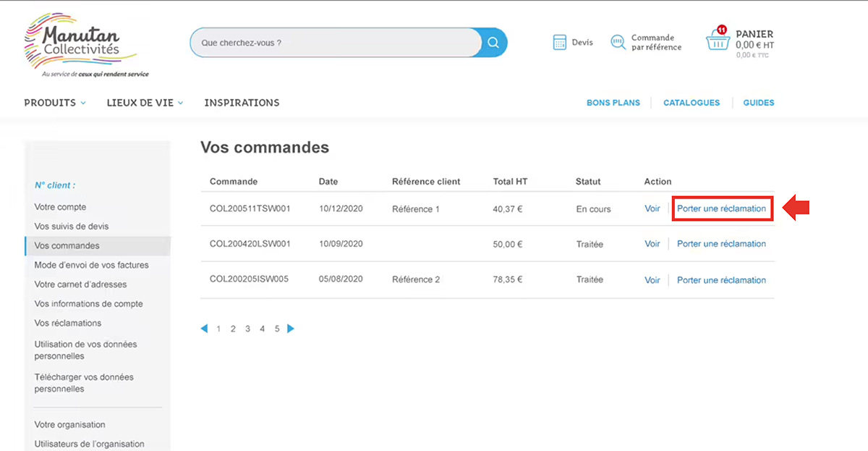
Task: Open the Panier basket icon
Action: point(718,42)
